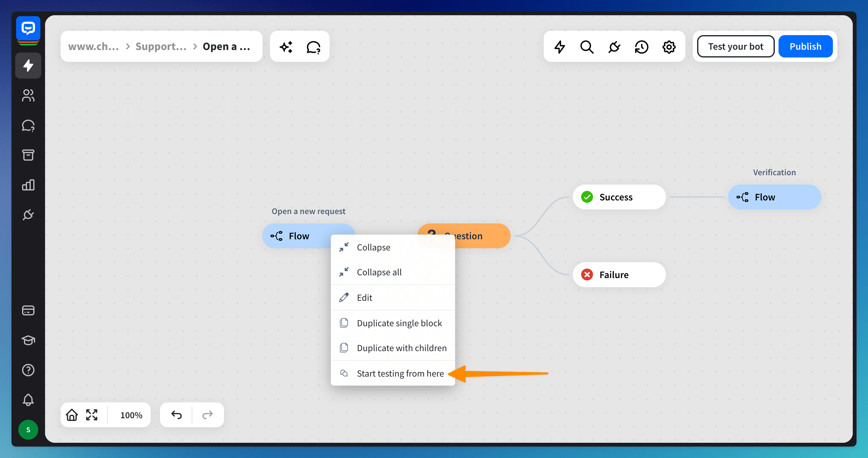Image resolution: width=868 pixels, height=458 pixels.
Task: Click the Support breadcrumb link
Action: coord(161,47)
